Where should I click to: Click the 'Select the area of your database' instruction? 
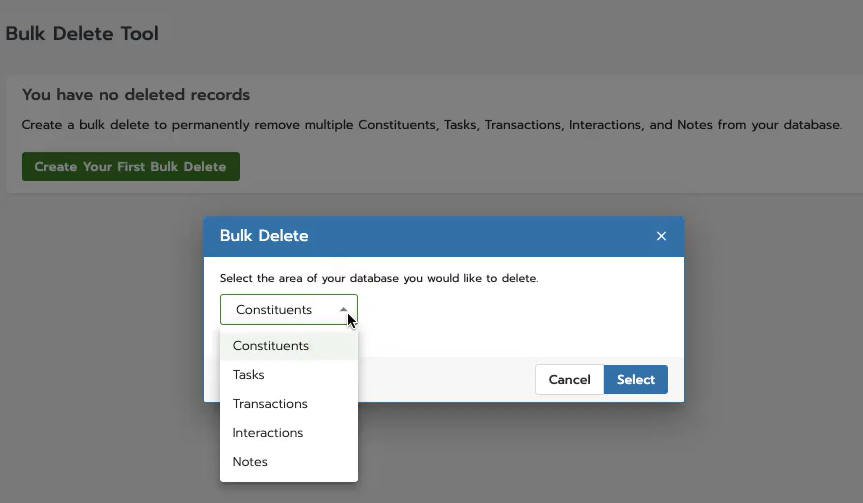coord(379,278)
